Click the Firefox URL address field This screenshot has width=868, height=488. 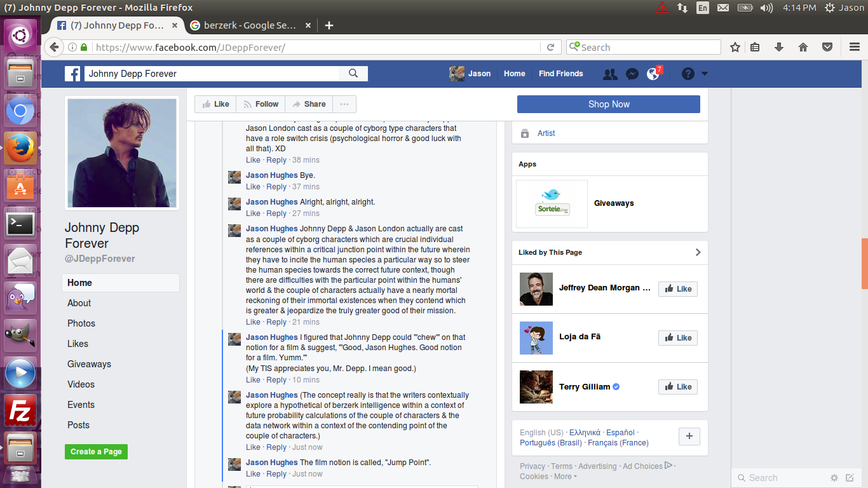pyautogui.click(x=315, y=47)
